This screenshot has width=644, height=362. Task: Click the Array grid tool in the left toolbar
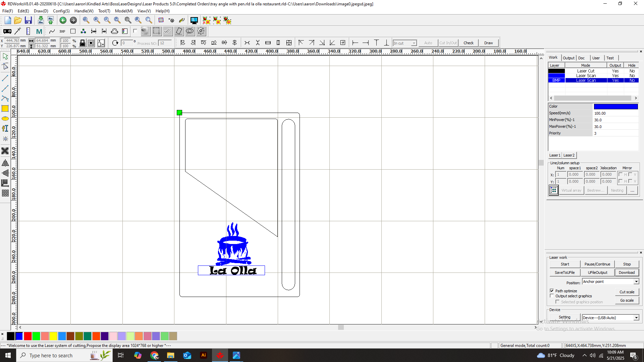pos(5,193)
